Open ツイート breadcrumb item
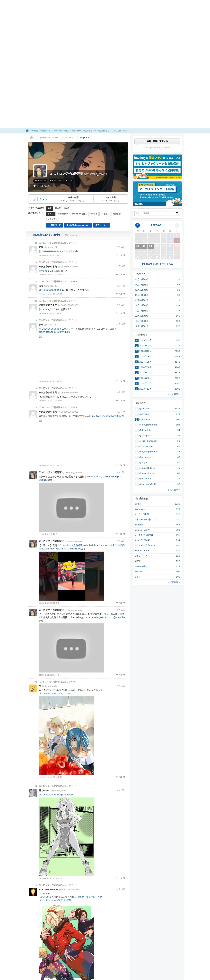 click(x=69, y=138)
